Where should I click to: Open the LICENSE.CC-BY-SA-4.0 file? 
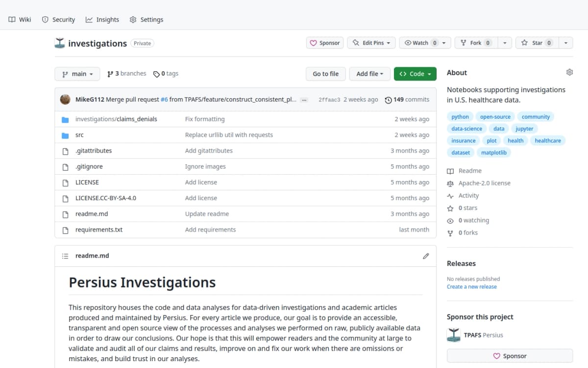[x=106, y=198]
